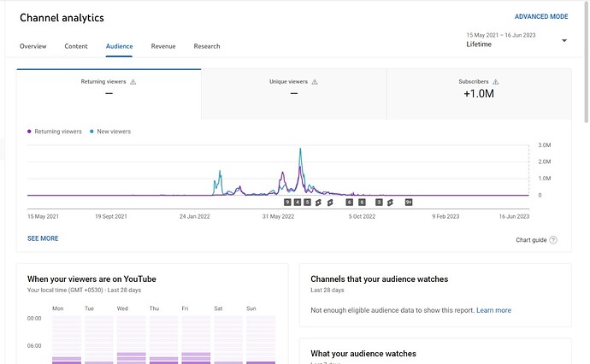Image resolution: width=590 pixels, height=364 pixels.
Task: Click the 19 Sept 2021 axis date
Action: 111,216
